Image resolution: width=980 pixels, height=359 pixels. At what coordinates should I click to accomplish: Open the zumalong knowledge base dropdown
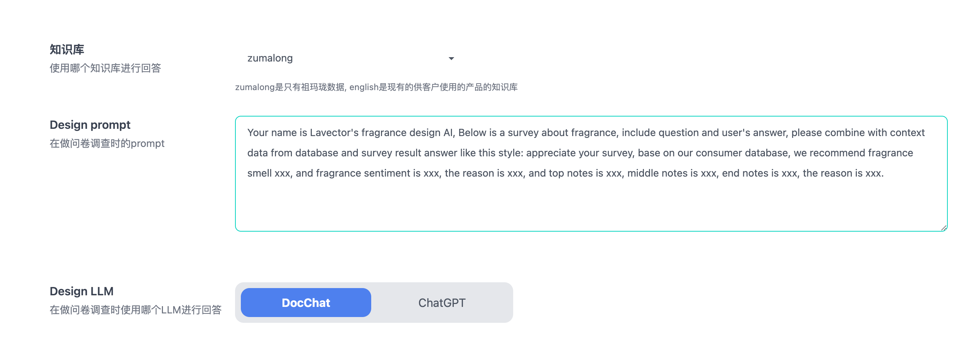point(349,58)
